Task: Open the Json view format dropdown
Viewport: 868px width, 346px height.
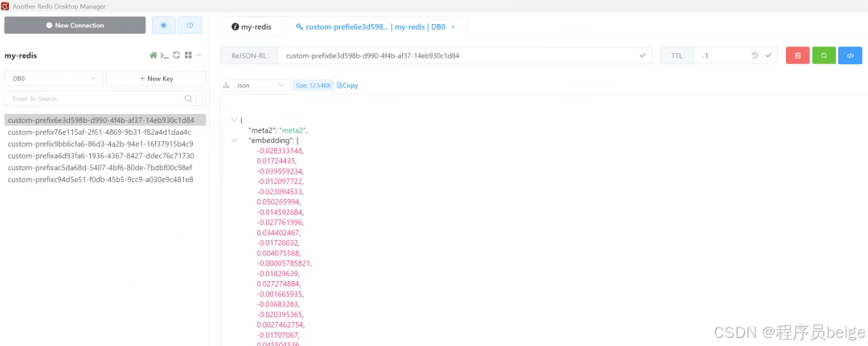Action: point(256,86)
